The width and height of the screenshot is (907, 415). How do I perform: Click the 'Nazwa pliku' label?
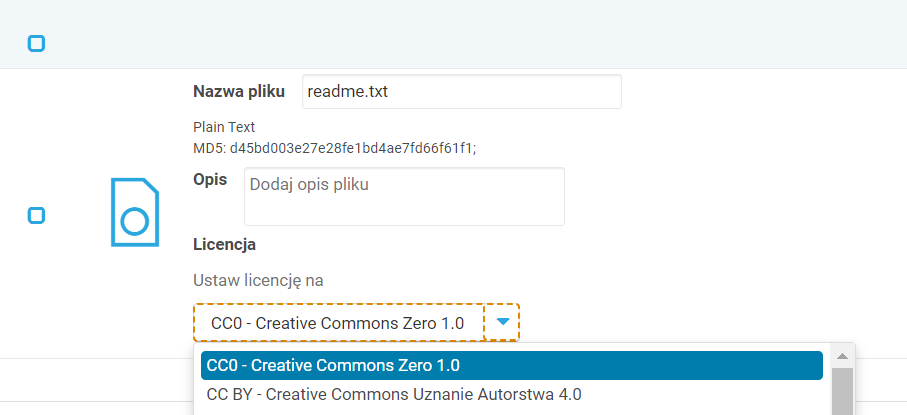coord(238,91)
